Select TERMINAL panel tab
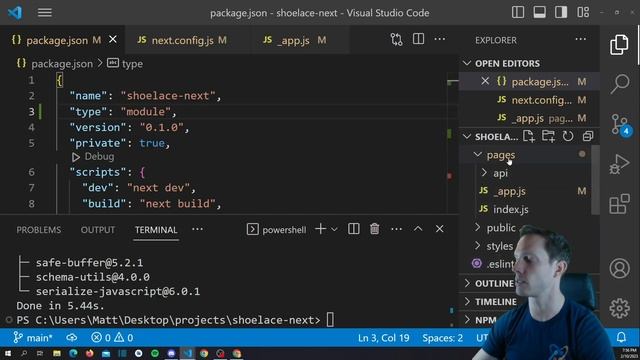The height and width of the screenshot is (360, 640). (x=156, y=230)
